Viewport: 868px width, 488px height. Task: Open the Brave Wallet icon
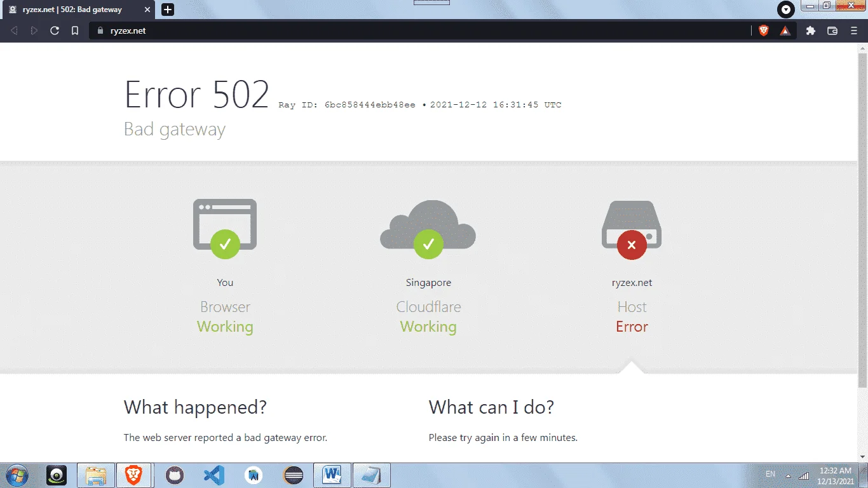pyautogui.click(x=832, y=30)
